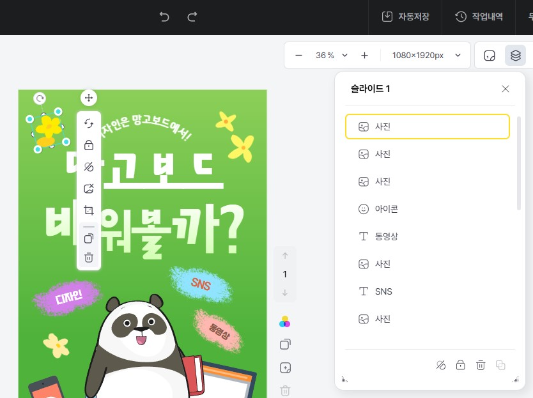Redo the last action
The image size is (533, 398).
click(192, 17)
